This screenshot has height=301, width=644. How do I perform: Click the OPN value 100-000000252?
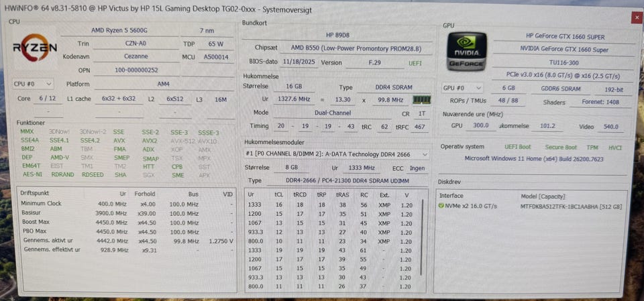136,70
